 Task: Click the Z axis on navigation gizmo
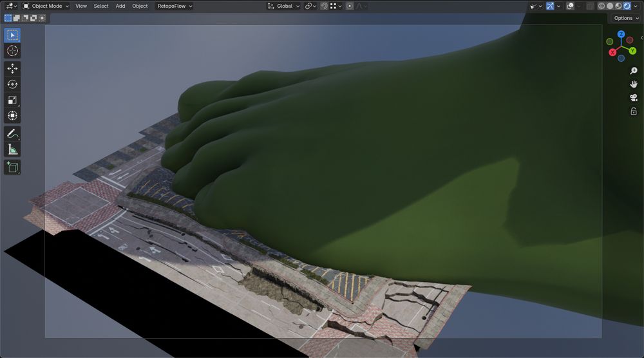pos(621,35)
